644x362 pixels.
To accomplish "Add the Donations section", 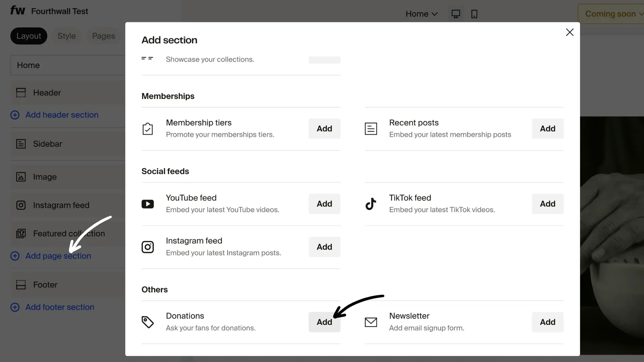I will [x=324, y=322].
